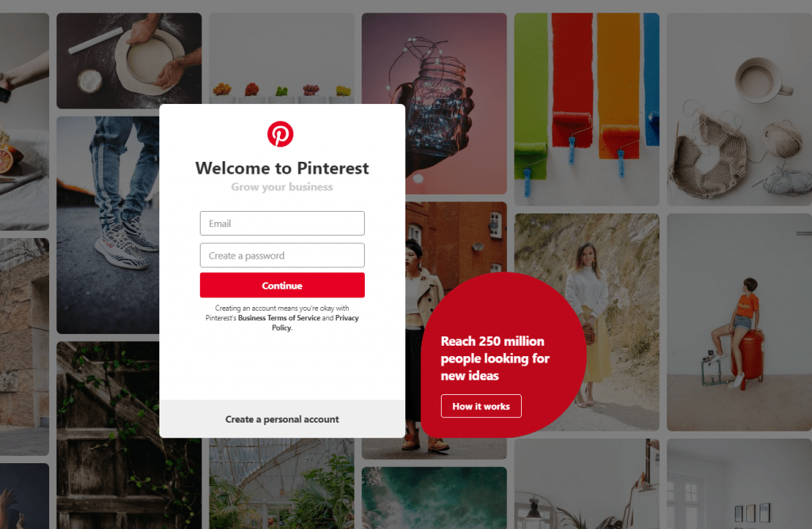
Task: Click the red Pinterest logo icon
Action: pos(280,134)
